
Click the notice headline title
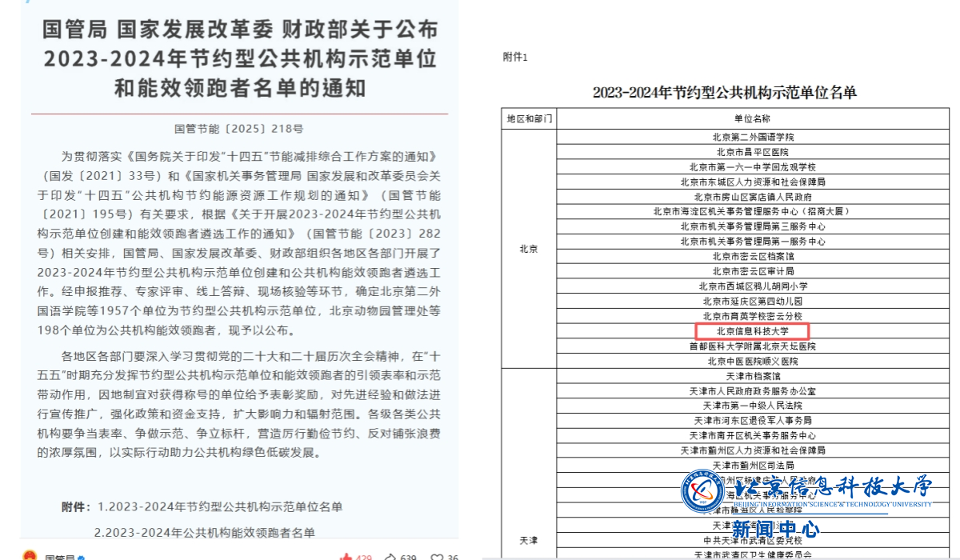tap(240, 58)
